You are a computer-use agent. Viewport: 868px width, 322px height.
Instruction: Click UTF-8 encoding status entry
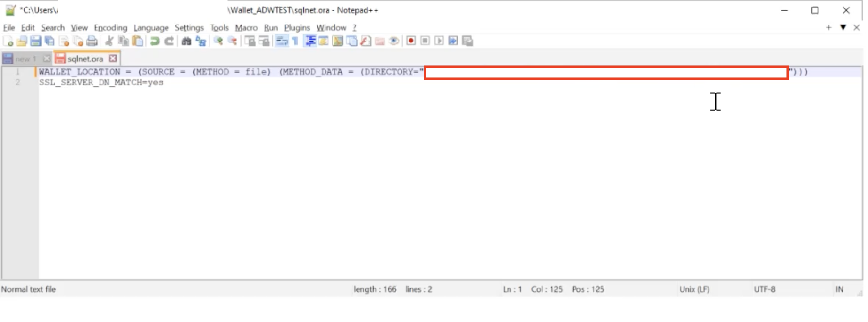point(765,289)
